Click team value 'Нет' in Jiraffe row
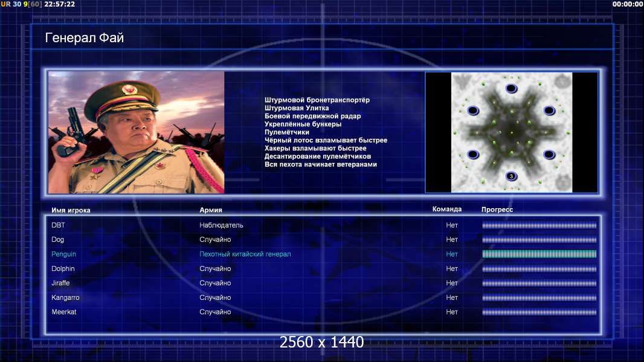 [452, 283]
